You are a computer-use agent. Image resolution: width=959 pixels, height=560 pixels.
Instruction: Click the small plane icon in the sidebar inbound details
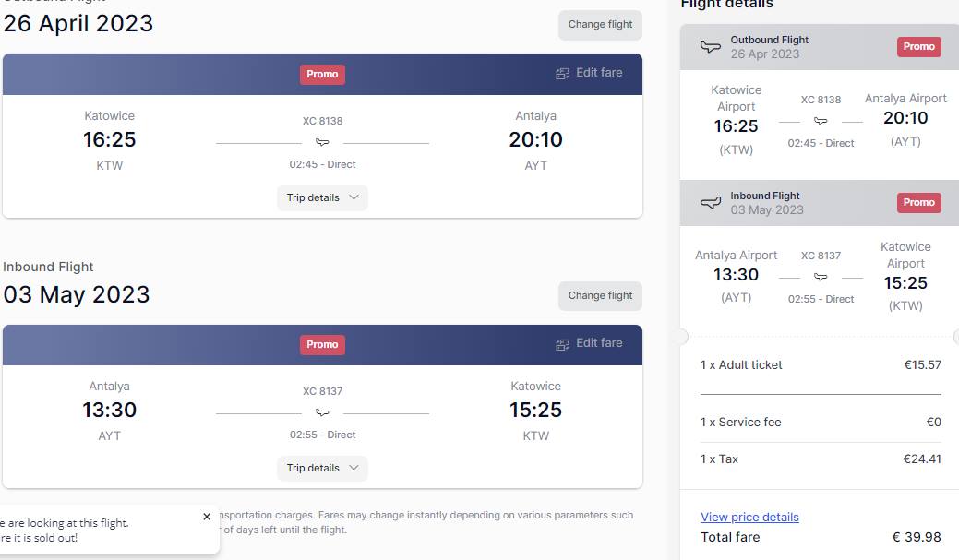[821, 277]
